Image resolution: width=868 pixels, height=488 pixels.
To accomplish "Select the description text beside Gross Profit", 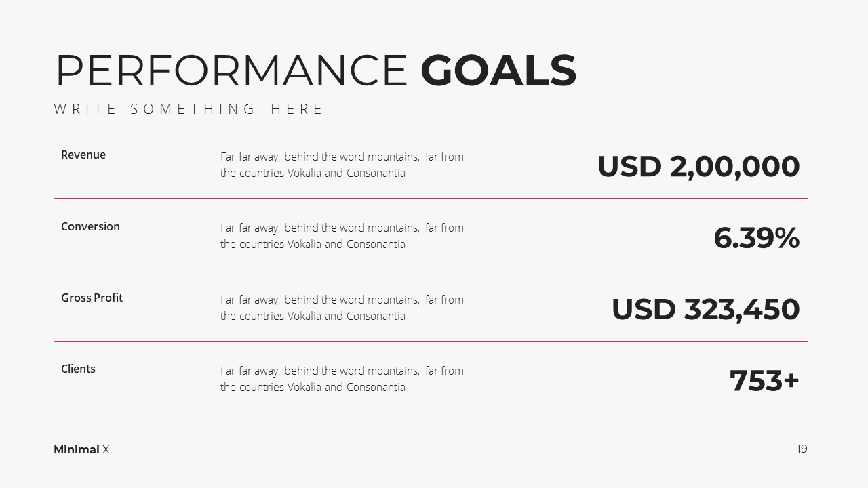I will (x=342, y=308).
